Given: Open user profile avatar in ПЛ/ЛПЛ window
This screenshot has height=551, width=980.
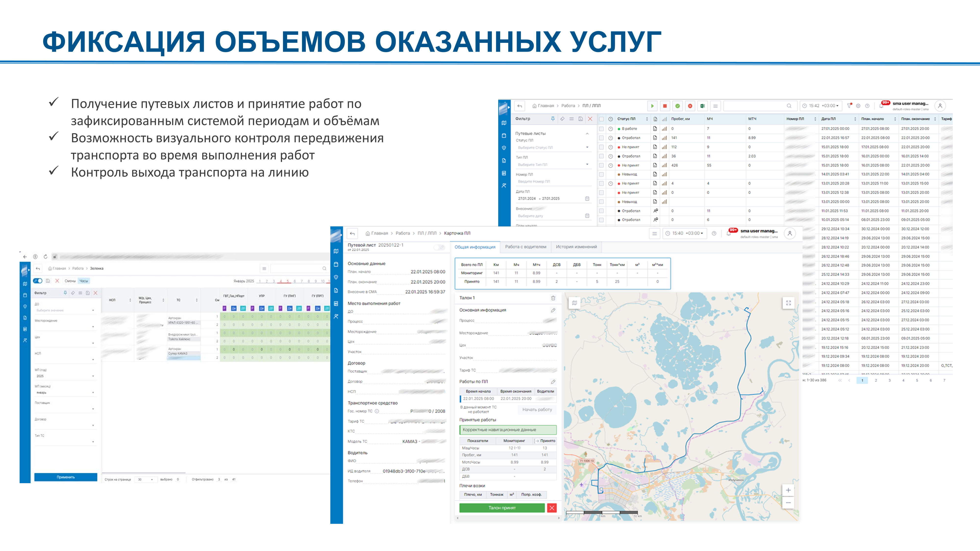Looking at the screenshot, I should point(940,106).
